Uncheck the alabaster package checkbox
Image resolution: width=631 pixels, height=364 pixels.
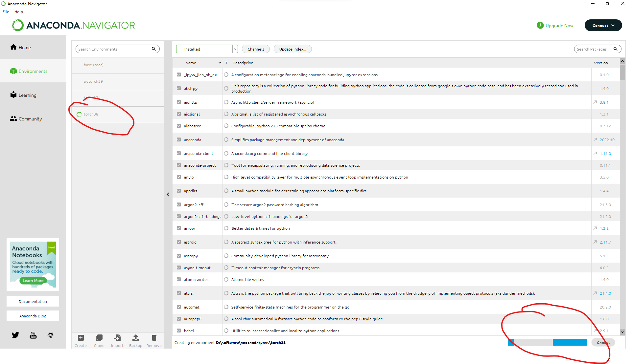(179, 126)
